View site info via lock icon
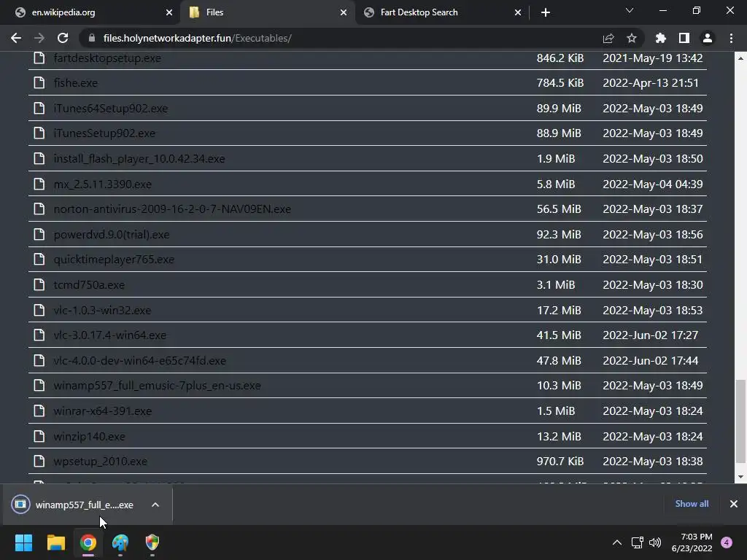The height and width of the screenshot is (560, 747). 92,38
